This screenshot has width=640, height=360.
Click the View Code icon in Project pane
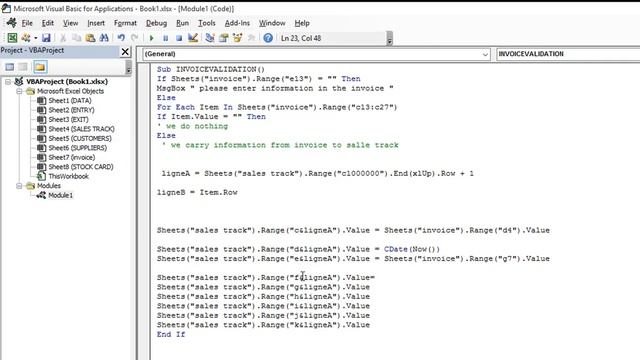click(x=9, y=67)
